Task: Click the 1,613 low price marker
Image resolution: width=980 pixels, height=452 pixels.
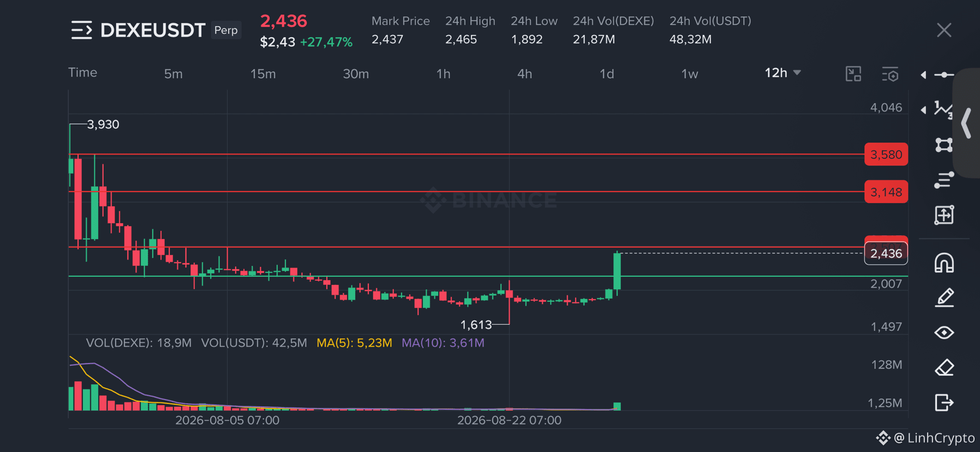Action: [x=476, y=325]
